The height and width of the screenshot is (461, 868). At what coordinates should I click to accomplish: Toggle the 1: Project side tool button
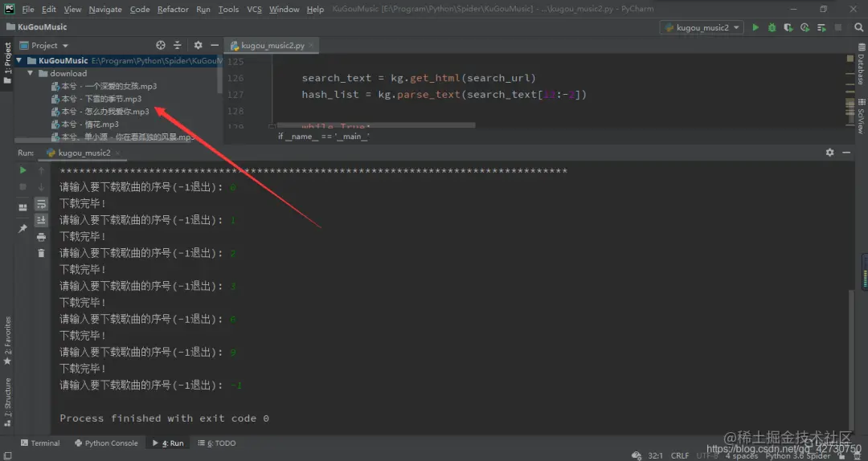pyautogui.click(x=7, y=63)
